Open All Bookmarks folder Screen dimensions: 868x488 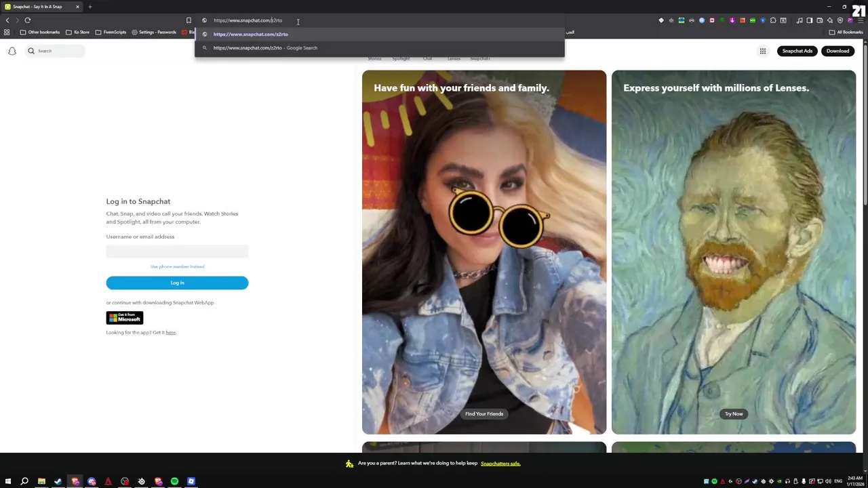[846, 32]
